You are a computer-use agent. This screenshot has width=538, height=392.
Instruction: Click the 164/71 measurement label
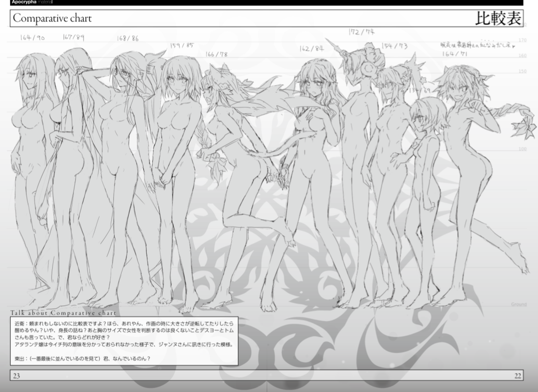click(x=455, y=54)
